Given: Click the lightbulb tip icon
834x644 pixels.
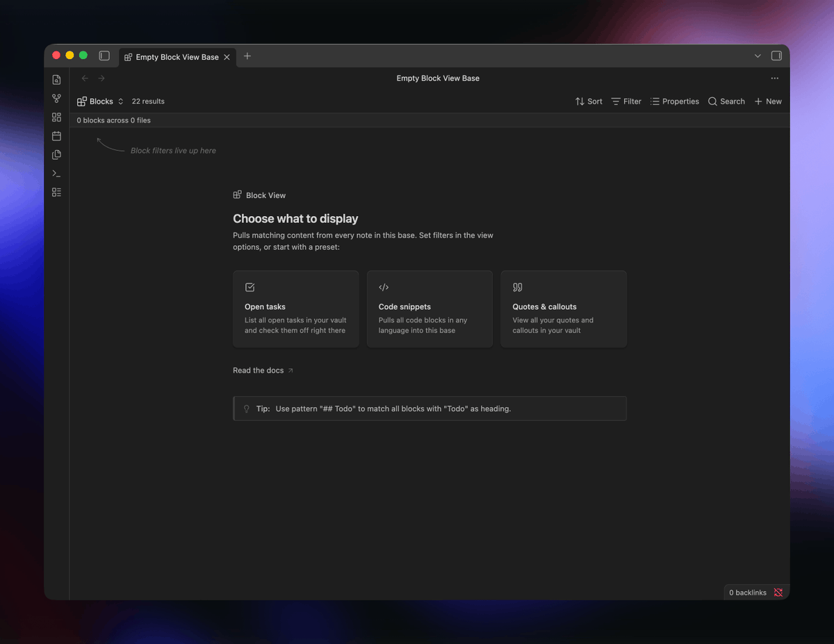Looking at the screenshot, I should [x=247, y=408].
